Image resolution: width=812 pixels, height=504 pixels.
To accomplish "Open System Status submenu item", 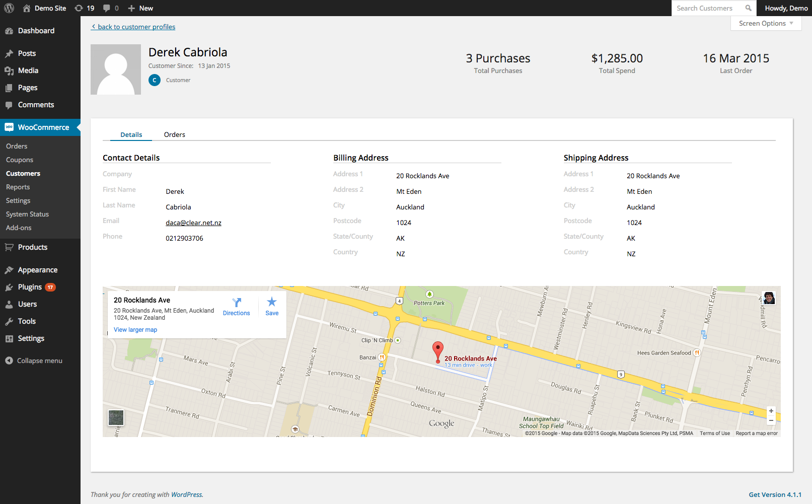I will 28,214.
